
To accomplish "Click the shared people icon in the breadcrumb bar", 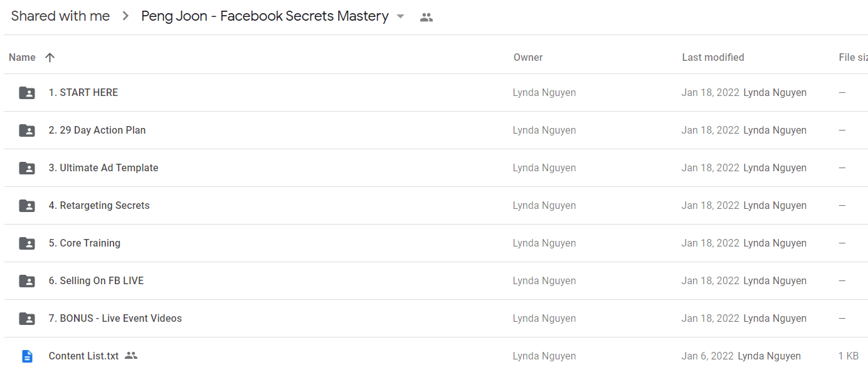I will (426, 17).
